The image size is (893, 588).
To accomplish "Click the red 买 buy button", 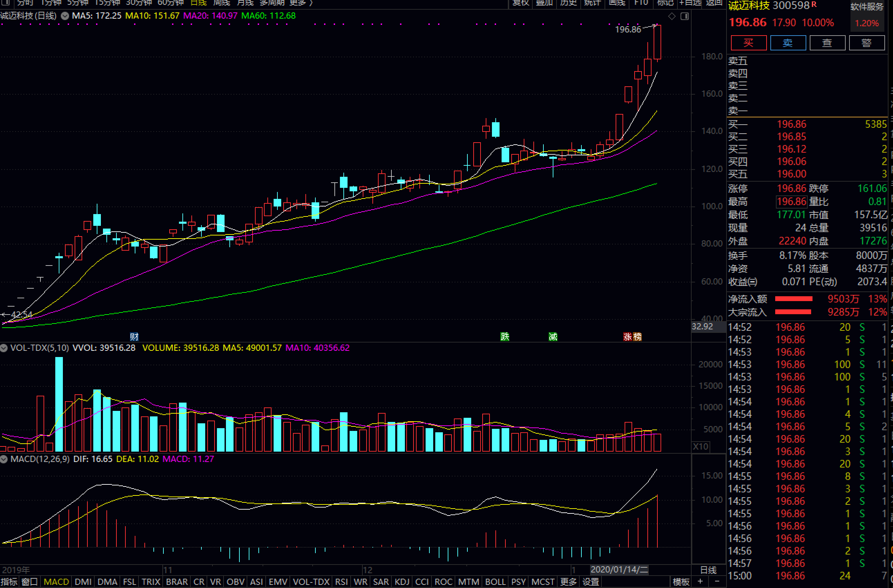I will click(749, 43).
